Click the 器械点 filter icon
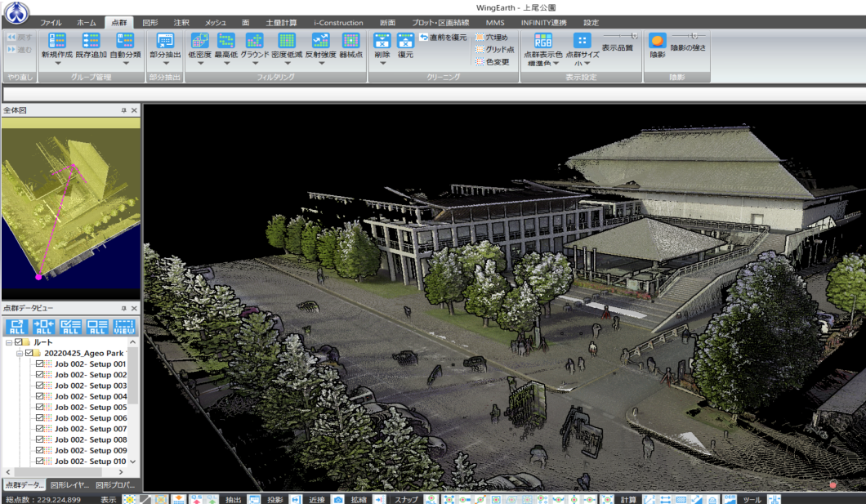This screenshot has width=866, height=504. 350,40
